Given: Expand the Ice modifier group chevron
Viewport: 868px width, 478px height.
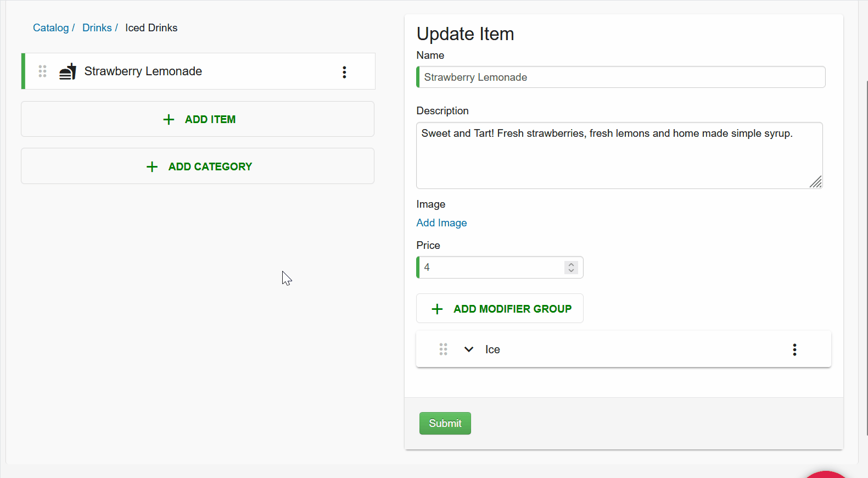Looking at the screenshot, I should click(x=469, y=349).
